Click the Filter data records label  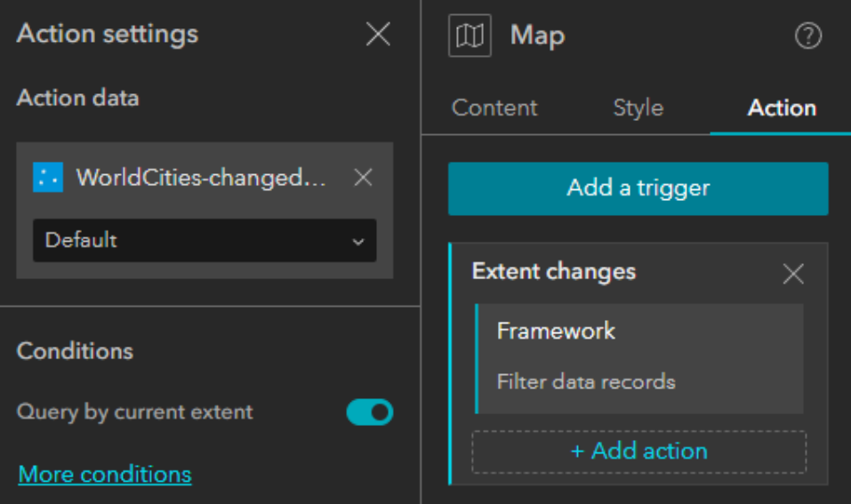tap(586, 382)
